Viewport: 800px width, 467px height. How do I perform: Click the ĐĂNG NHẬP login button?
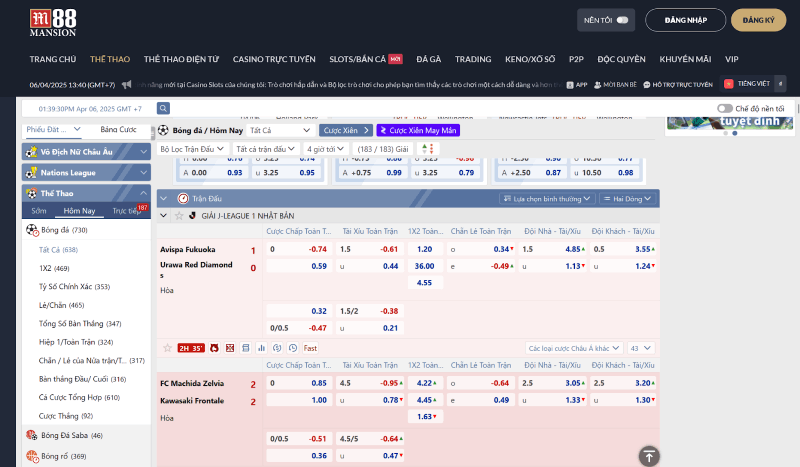tap(685, 20)
